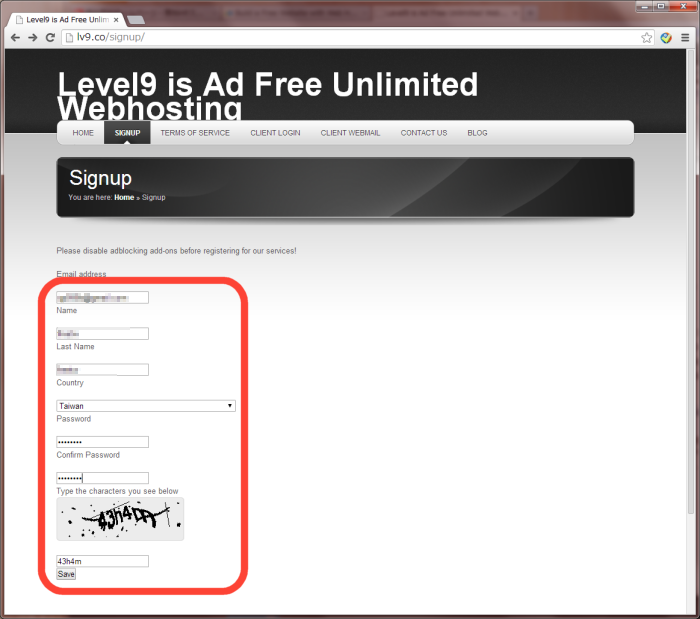This screenshot has width=700, height=619.
Task: Click the captcha image
Action: tap(120, 519)
